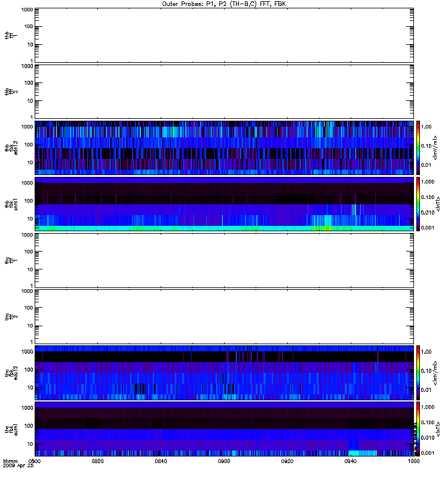Click the 'hhmm' time format label

10,461
